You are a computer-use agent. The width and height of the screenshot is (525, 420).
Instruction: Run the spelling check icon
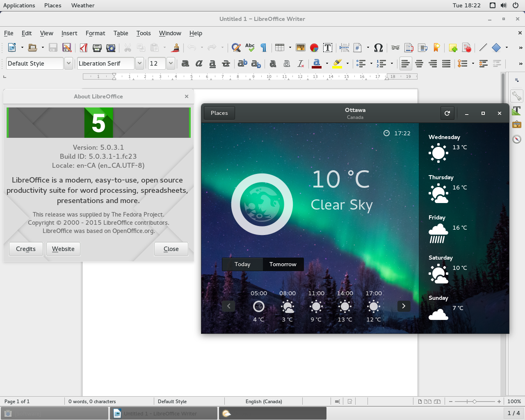pyautogui.click(x=250, y=48)
